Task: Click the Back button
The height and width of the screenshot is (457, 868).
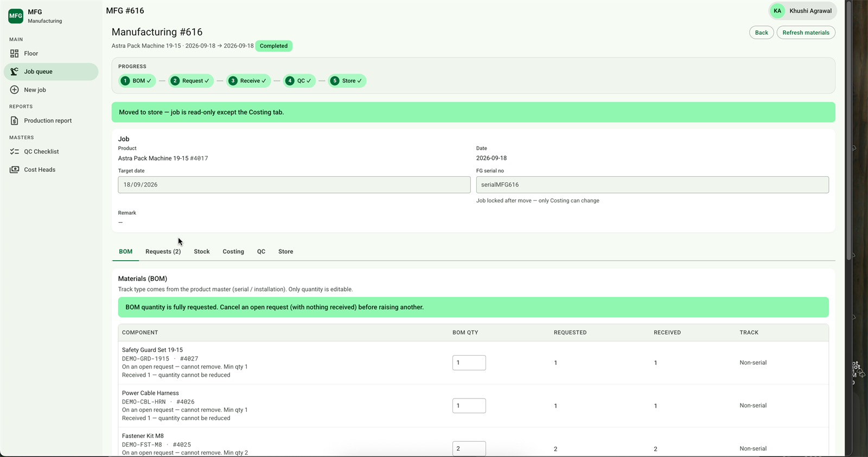Action: tap(762, 33)
